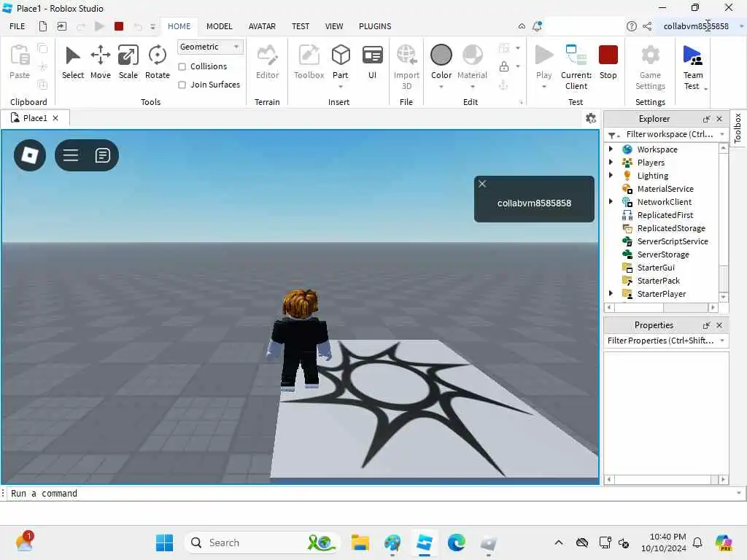The image size is (747, 560).
Task: Open the UI insert tool
Action: click(372, 62)
